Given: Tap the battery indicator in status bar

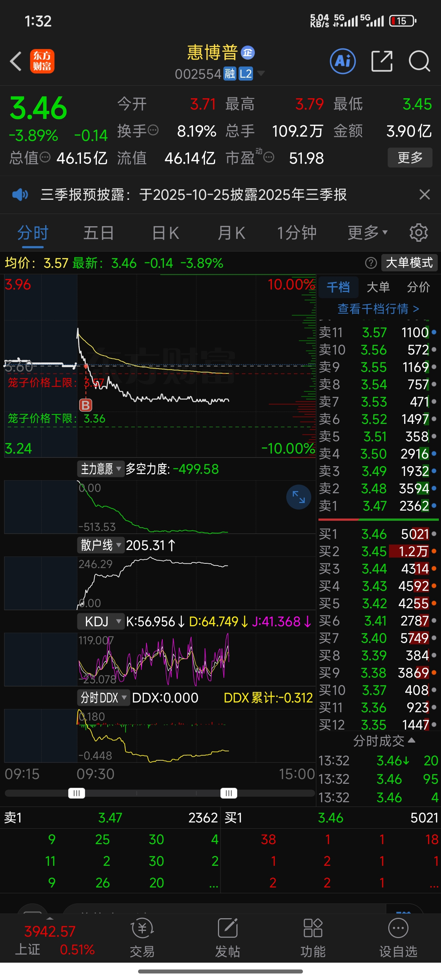Looking at the screenshot, I should pyautogui.click(x=403, y=21).
